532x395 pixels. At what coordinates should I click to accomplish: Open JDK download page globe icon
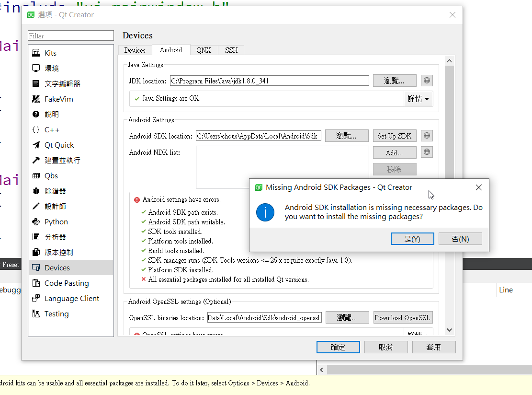427,81
